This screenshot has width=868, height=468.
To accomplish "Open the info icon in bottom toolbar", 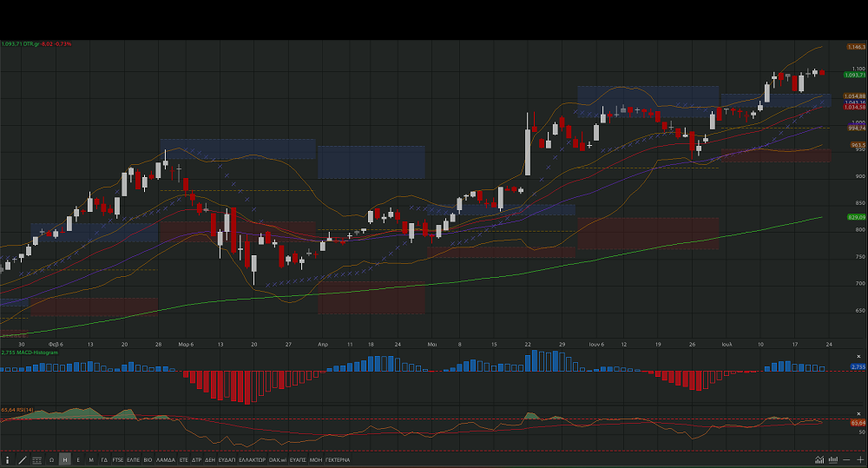I will coord(7,459).
